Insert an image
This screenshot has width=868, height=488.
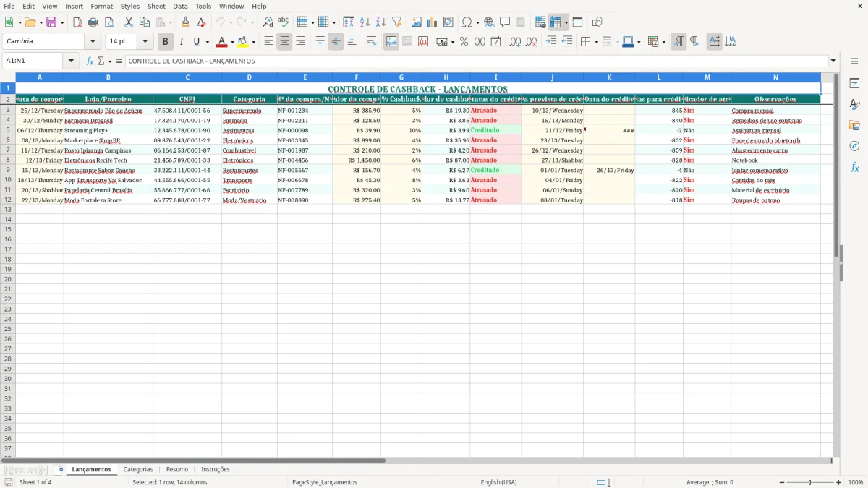(417, 22)
